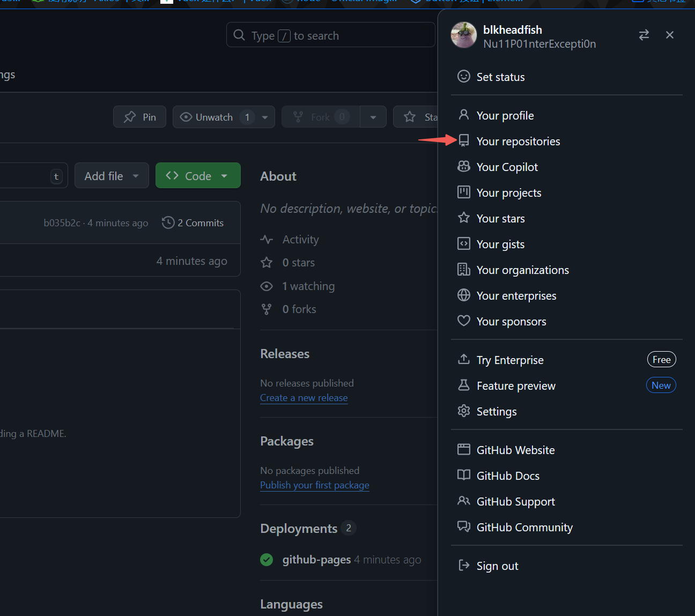Click the 4 minutes ago file timestamp
Screen dimensions: 695x616
[x=191, y=261]
